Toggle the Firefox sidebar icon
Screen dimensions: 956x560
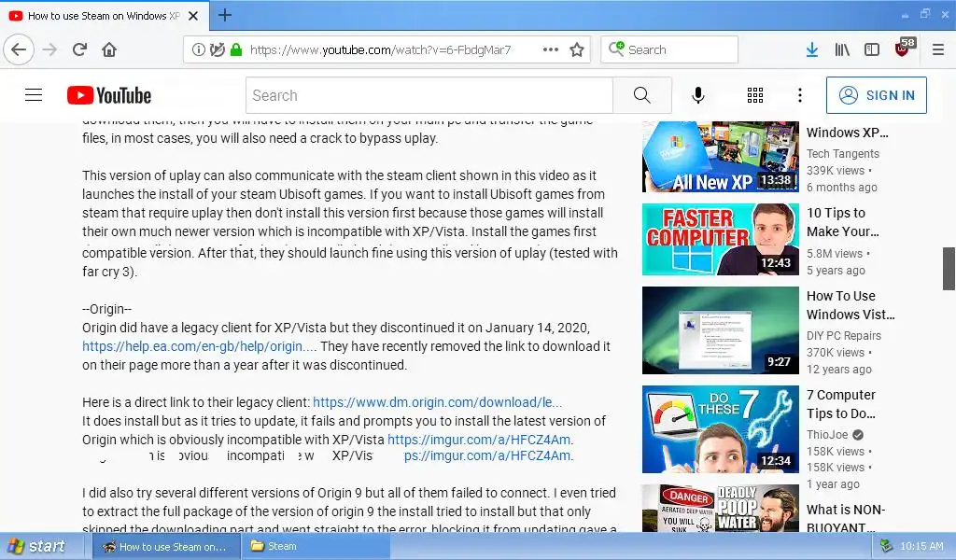coord(872,49)
